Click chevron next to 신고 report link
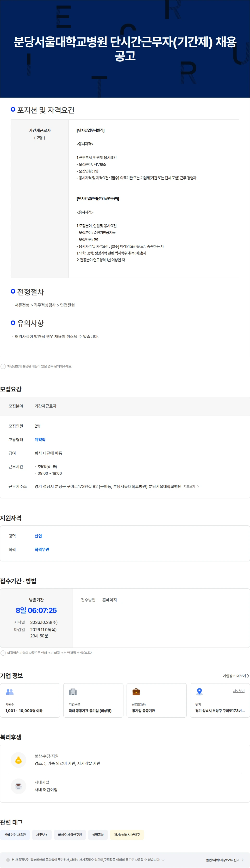Image resolution: width=250 pixels, height=868 pixels. coord(243,860)
